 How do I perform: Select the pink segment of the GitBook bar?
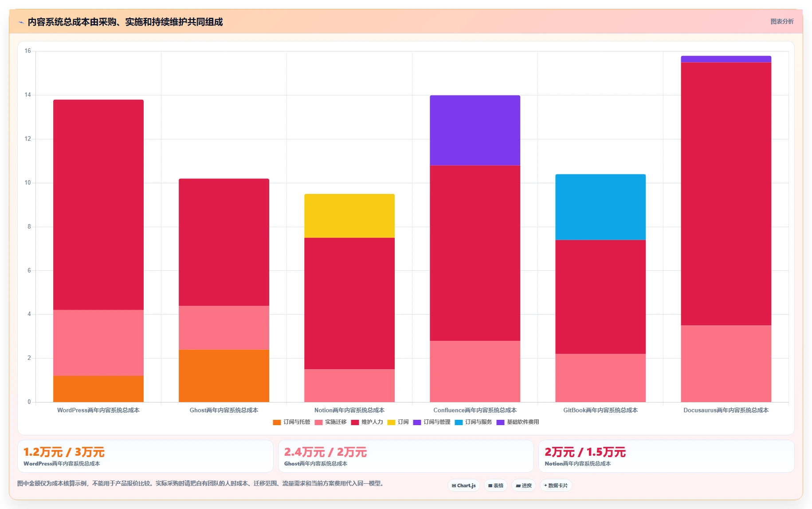coord(600,378)
